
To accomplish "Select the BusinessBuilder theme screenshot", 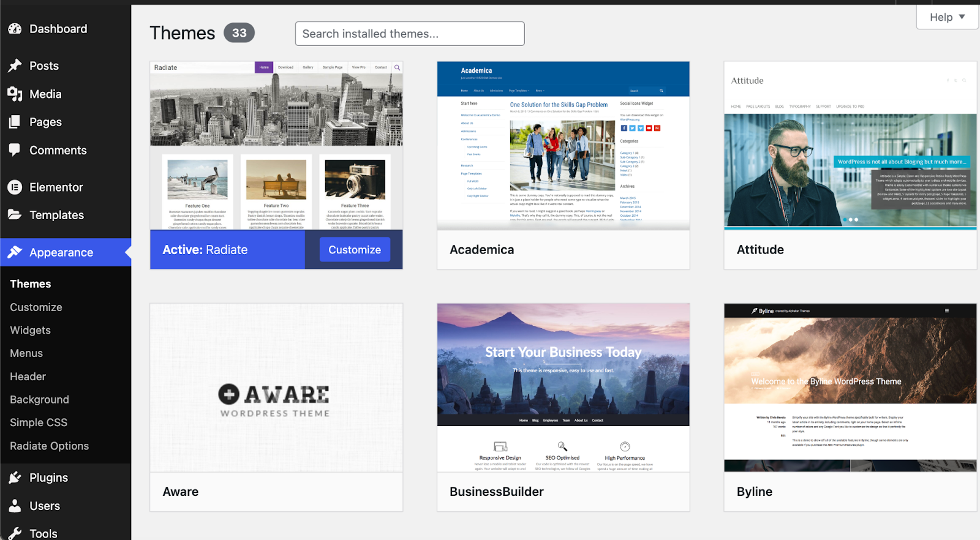I will click(563, 388).
